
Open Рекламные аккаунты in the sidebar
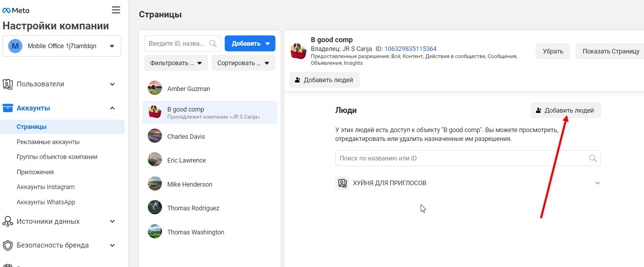tap(48, 142)
